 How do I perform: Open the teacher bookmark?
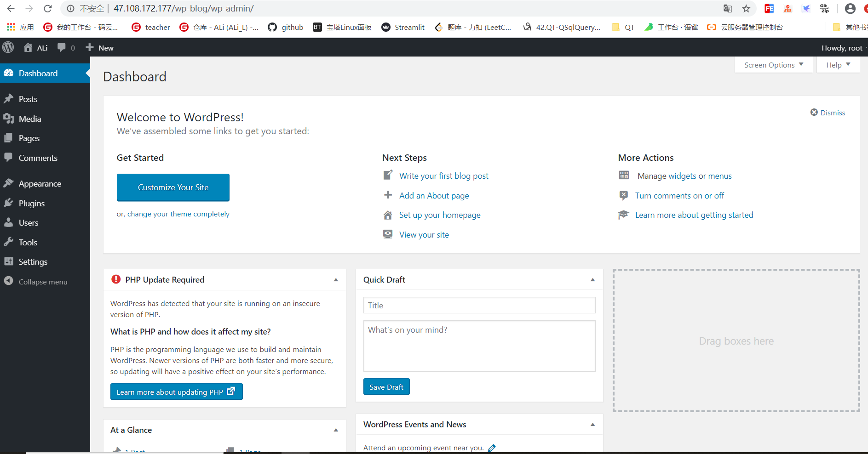tap(151, 27)
